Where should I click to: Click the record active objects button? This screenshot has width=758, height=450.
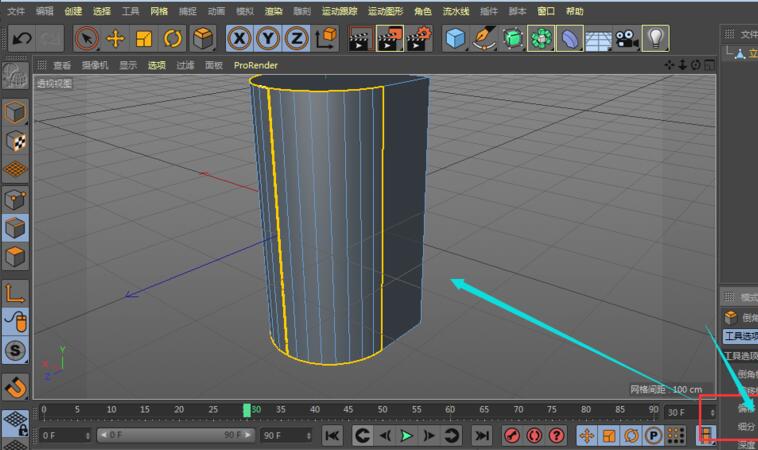click(511, 436)
